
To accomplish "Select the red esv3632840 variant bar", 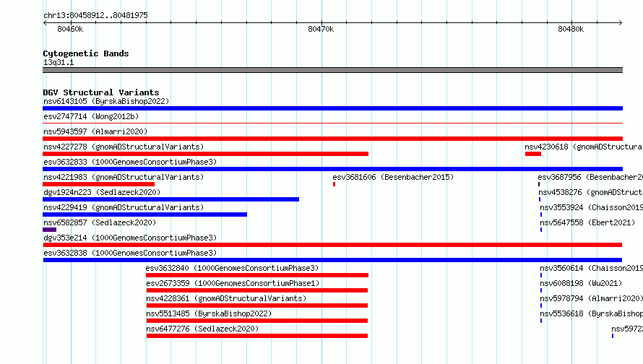I will coord(257,275).
